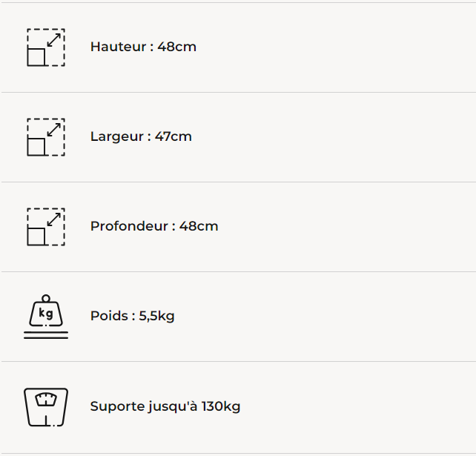Click the diagonal arrow in Largeur icon
The width and height of the screenshot is (476, 456).
53,129
